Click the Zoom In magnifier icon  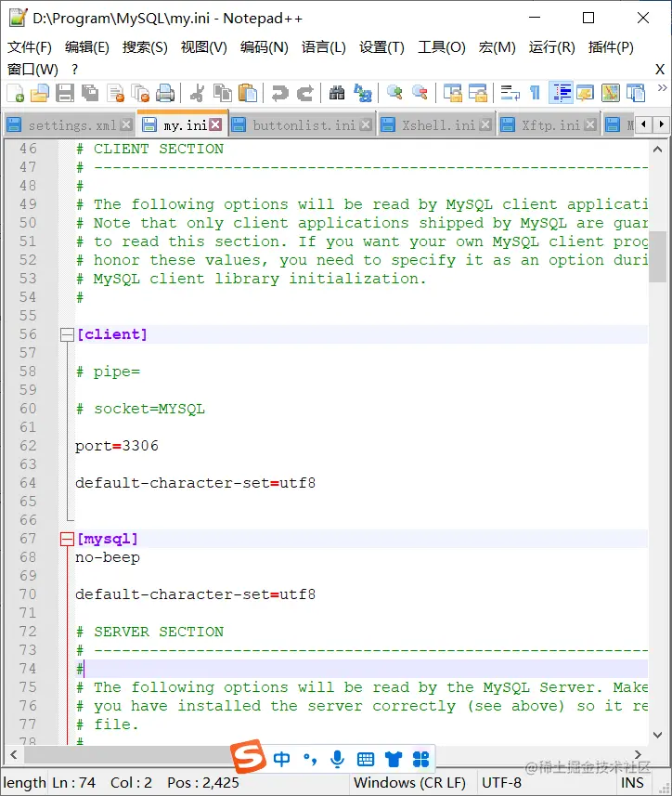click(394, 94)
